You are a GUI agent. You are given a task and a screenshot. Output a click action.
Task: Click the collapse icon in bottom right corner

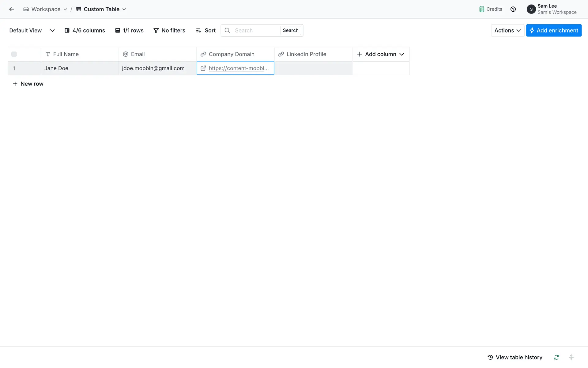coord(571,357)
